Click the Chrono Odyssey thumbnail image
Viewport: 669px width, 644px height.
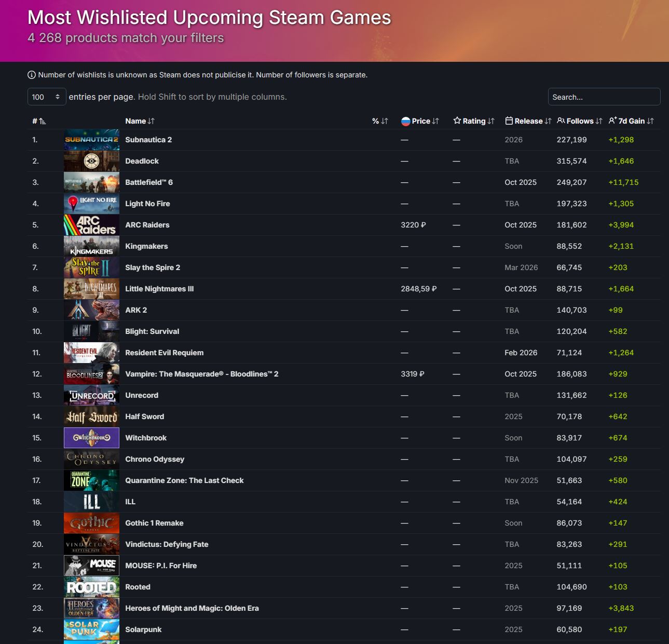(91, 459)
